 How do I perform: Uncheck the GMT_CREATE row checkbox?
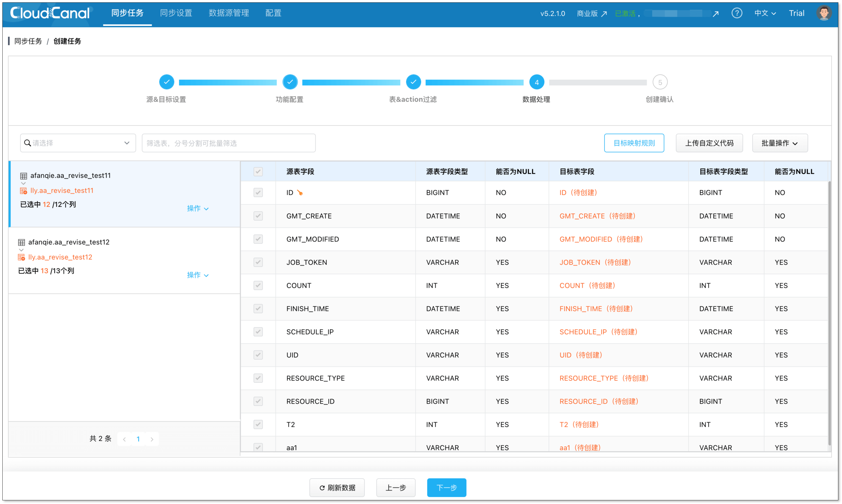coord(258,216)
